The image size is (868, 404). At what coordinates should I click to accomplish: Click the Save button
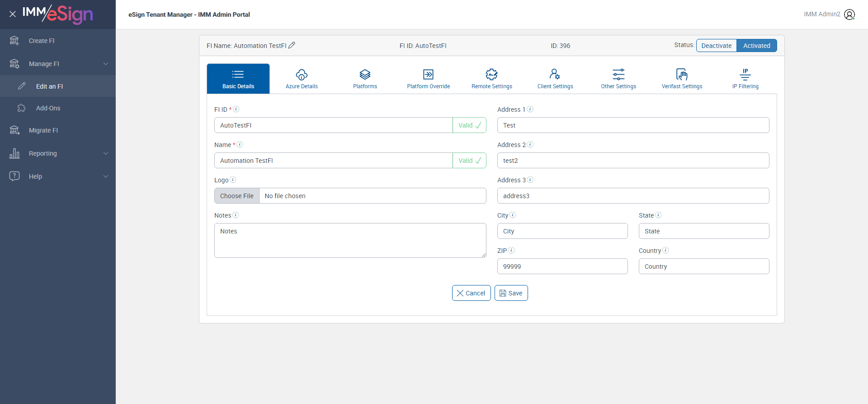[x=511, y=293]
